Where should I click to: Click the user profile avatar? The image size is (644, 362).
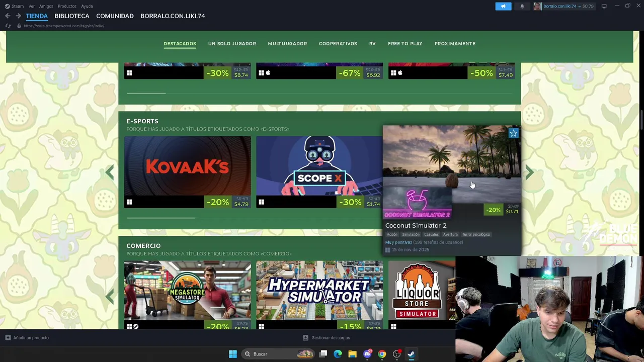pyautogui.click(x=537, y=6)
